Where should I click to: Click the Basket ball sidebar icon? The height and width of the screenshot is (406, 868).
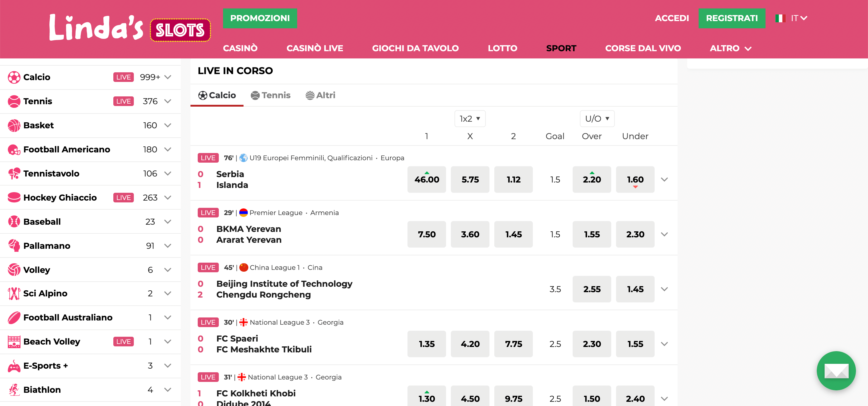click(14, 126)
